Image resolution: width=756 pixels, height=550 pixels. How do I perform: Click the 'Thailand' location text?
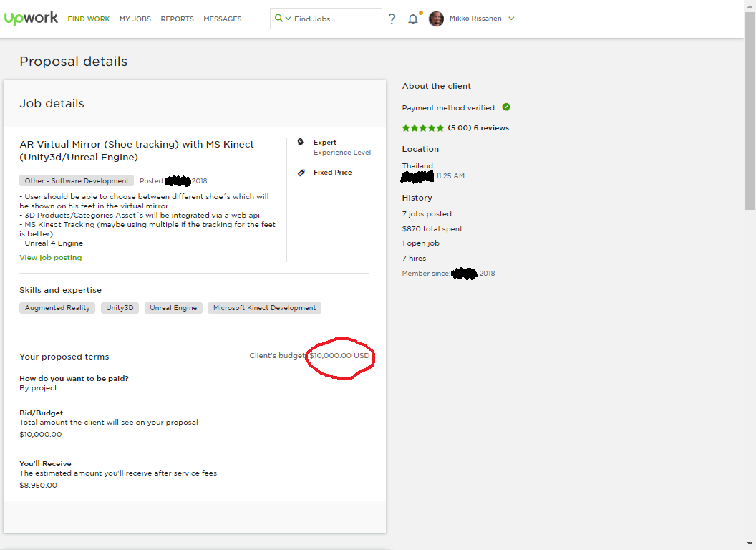click(417, 165)
